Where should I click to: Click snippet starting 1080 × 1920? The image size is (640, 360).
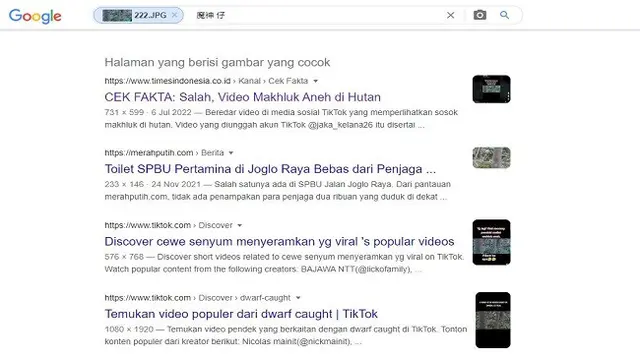pyautogui.click(x=286, y=335)
